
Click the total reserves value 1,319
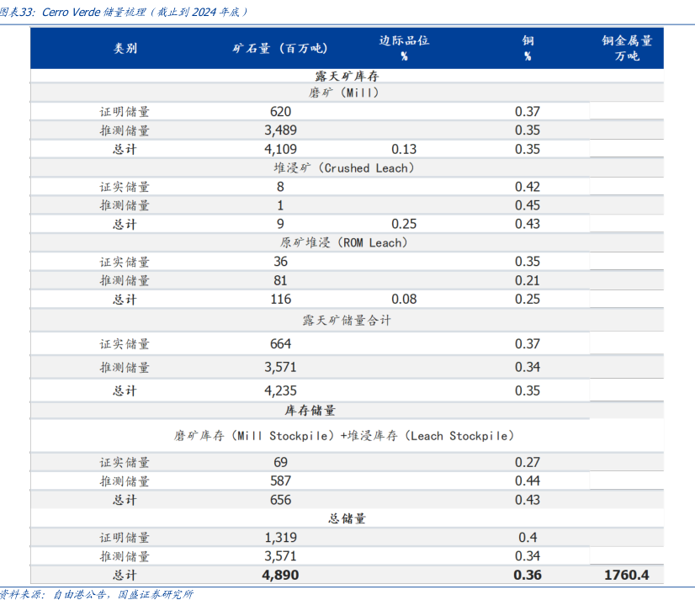280,538
